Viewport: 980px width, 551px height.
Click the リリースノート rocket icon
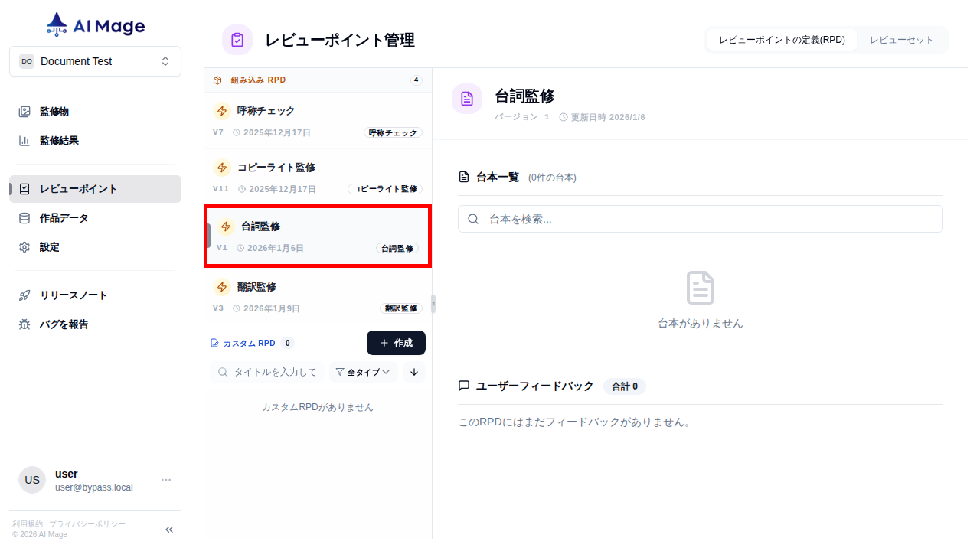click(24, 295)
